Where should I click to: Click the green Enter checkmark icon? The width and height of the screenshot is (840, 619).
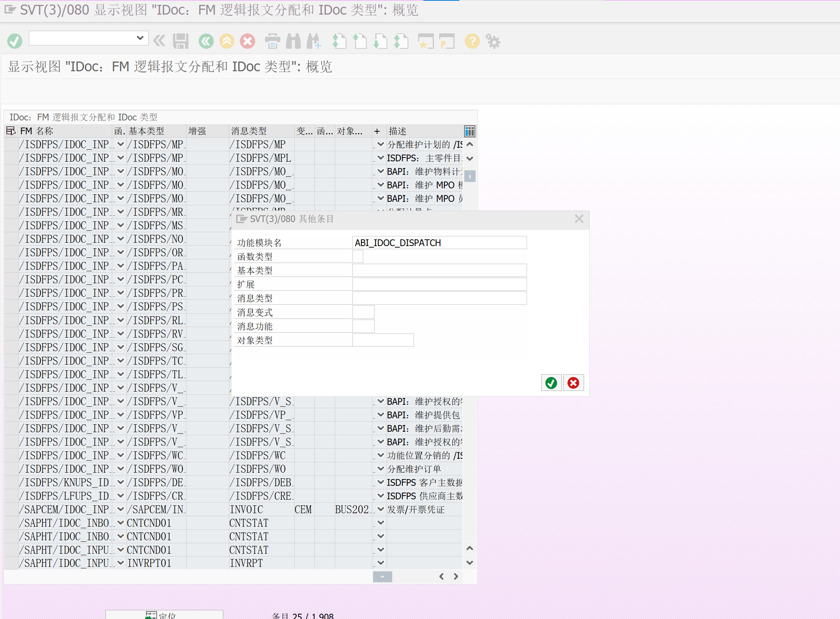(x=15, y=41)
